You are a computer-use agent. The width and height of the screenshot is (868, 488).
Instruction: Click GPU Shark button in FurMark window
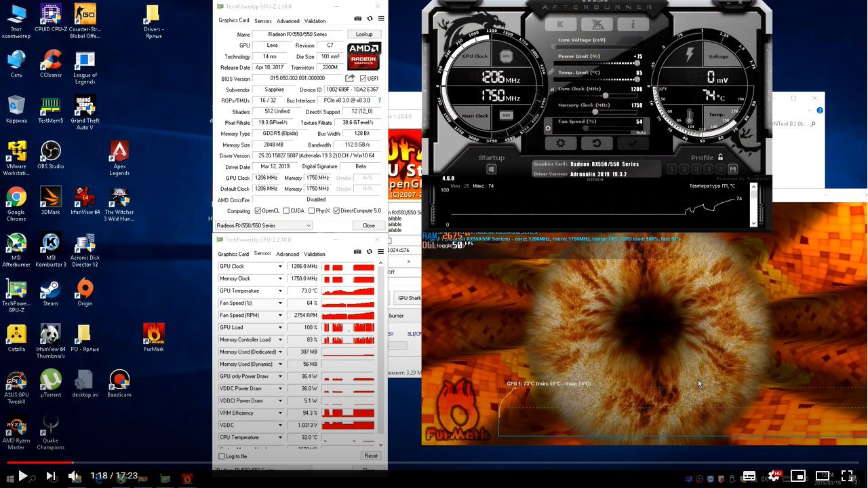[x=409, y=298]
